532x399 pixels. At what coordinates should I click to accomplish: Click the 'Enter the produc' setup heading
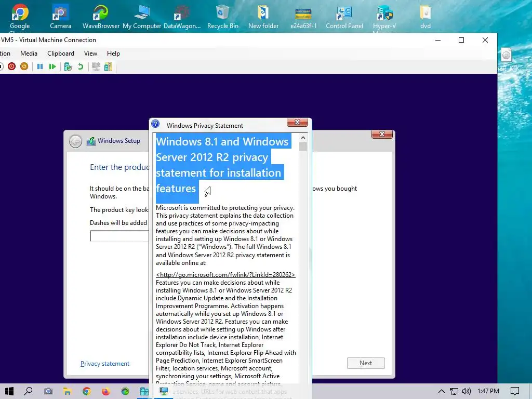coord(119,167)
